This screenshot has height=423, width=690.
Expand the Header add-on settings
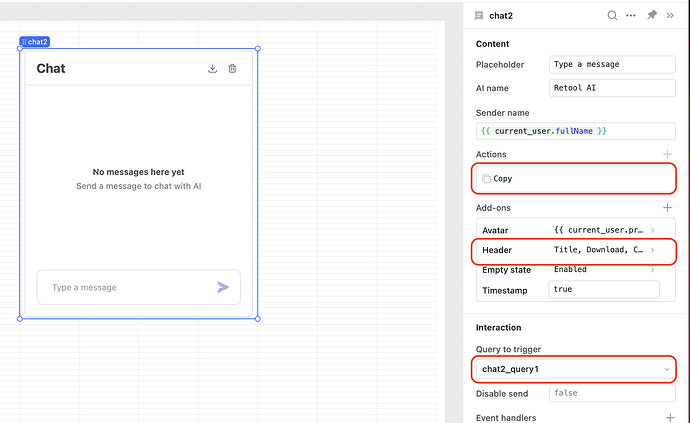tap(653, 249)
